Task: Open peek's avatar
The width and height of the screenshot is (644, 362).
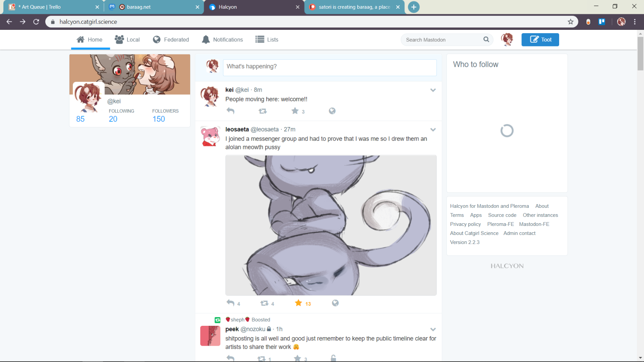Action: [x=210, y=336]
